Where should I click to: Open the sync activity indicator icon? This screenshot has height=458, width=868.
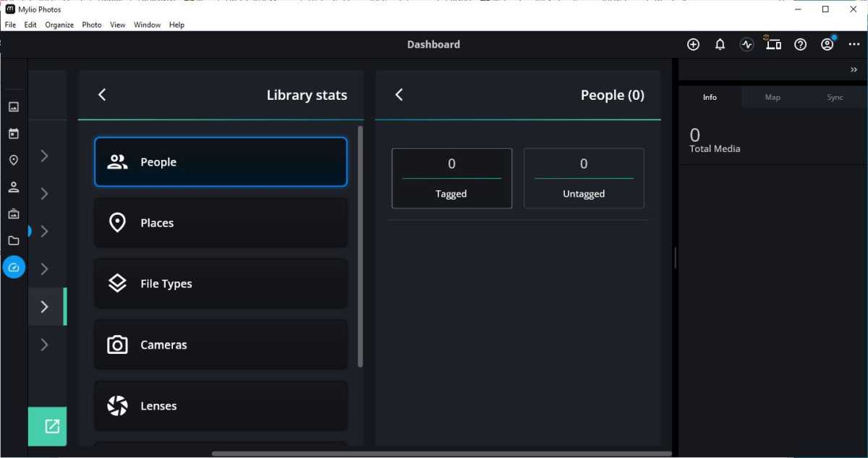pos(746,44)
